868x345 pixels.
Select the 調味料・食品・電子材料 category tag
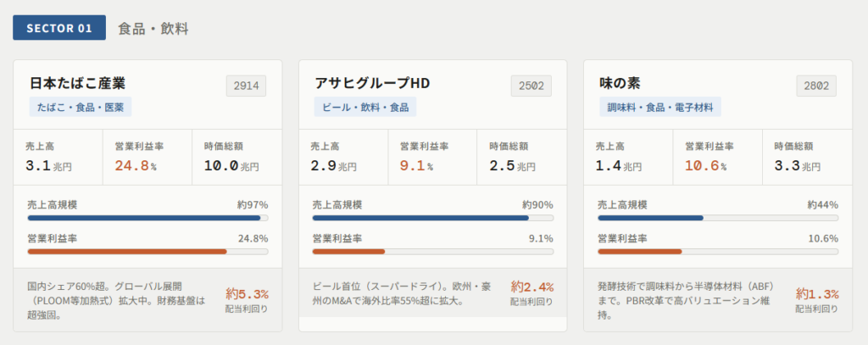tap(659, 108)
